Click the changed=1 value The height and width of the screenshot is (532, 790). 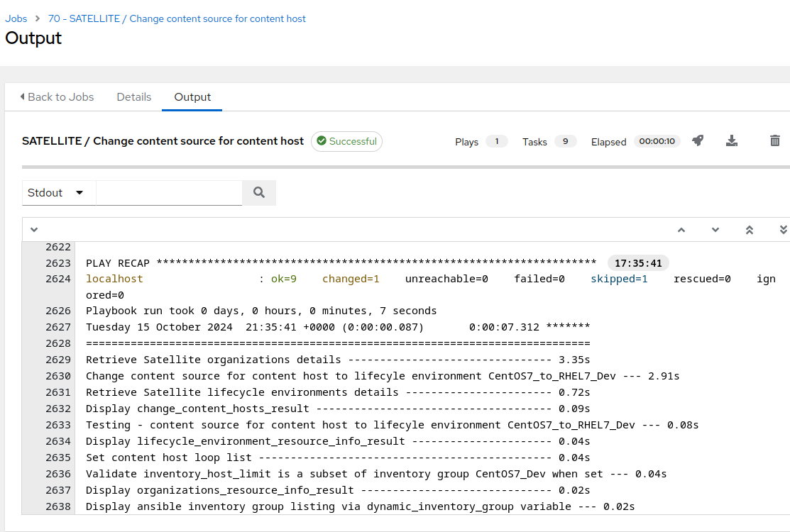(351, 279)
